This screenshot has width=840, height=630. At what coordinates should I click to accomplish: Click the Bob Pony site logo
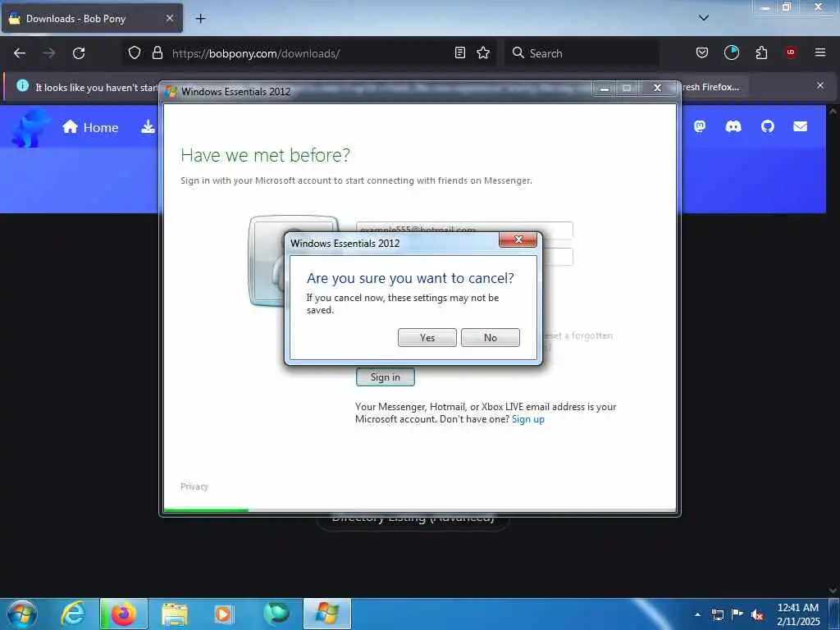[x=30, y=127]
